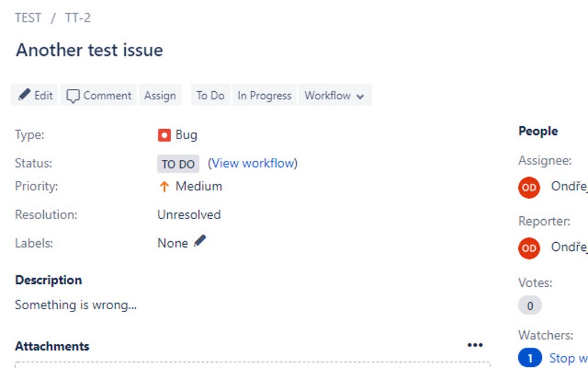
Task: Edit labels using the pencil icon
Action: coord(200,242)
